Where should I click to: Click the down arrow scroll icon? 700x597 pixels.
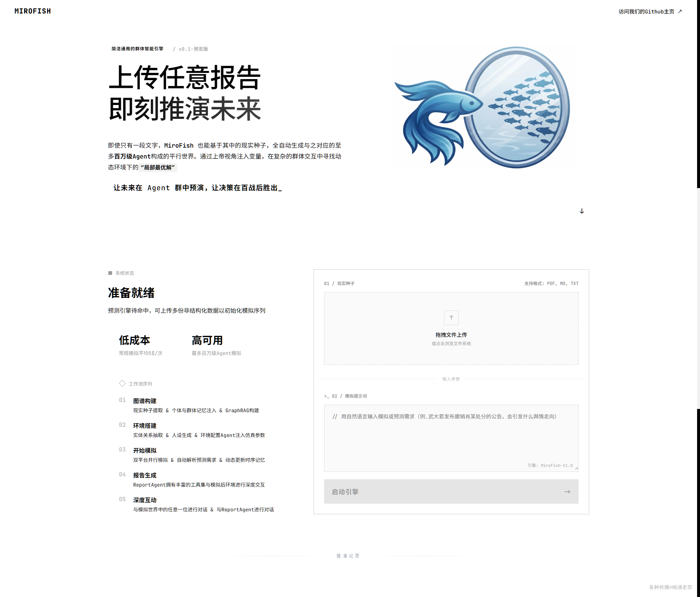coord(582,211)
